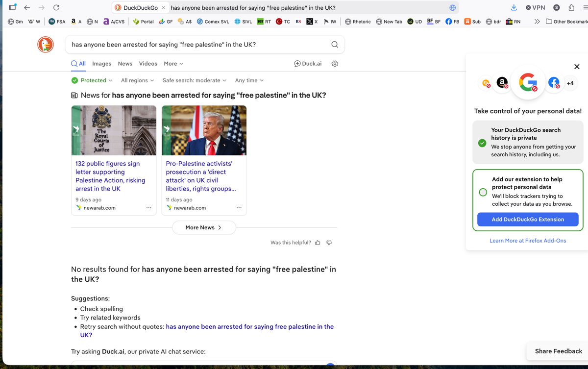The height and width of the screenshot is (369, 588).
Task: Open options menu for the 11 days ago article
Action: coord(239,208)
